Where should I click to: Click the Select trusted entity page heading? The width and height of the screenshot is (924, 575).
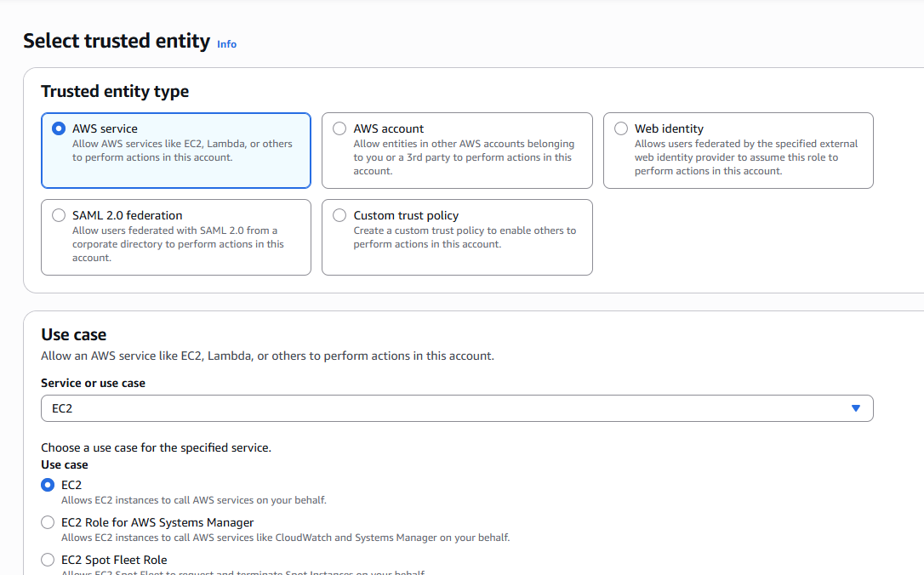pos(117,41)
